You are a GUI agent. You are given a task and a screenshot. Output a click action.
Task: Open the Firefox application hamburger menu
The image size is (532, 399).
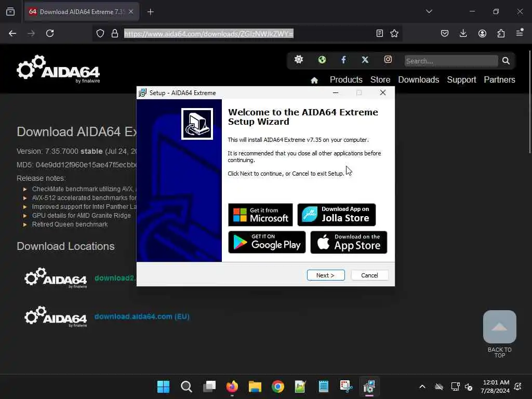coord(520,33)
